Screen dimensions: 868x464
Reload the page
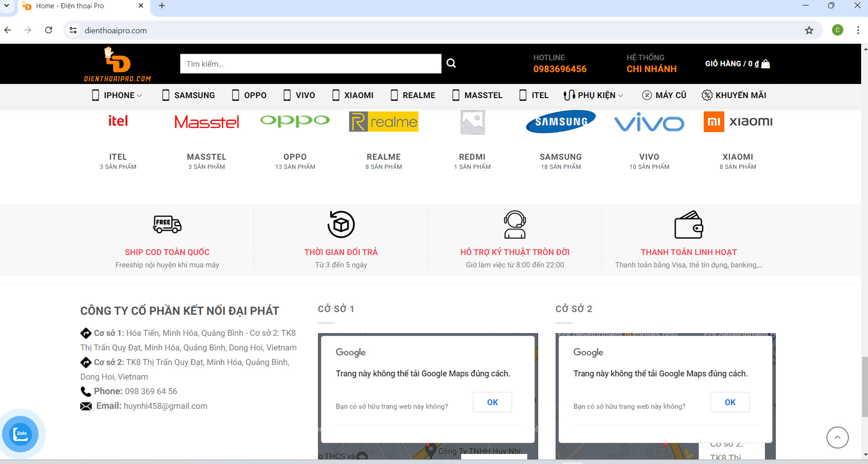pyautogui.click(x=49, y=30)
